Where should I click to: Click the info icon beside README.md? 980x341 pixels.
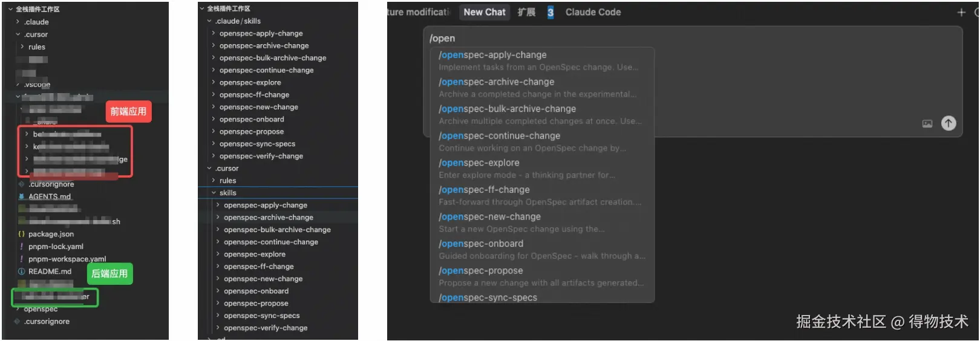[x=22, y=271]
